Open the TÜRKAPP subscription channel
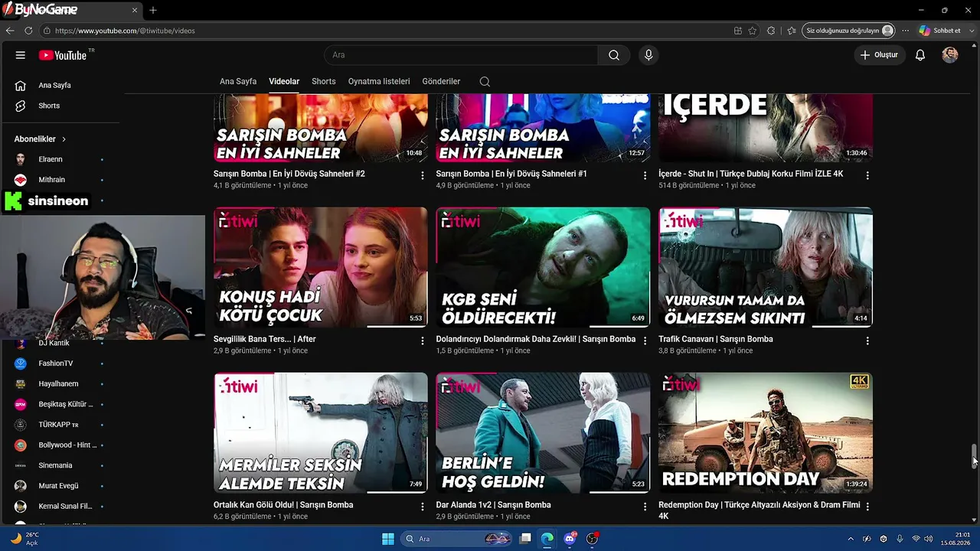The image size is (980, 551). [x=60, y=425]
